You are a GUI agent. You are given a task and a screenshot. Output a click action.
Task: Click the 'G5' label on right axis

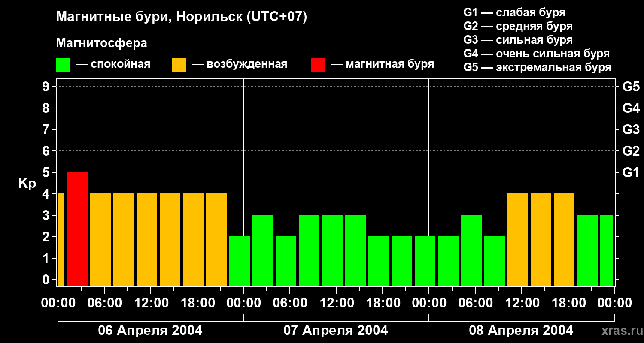point(631,87)
